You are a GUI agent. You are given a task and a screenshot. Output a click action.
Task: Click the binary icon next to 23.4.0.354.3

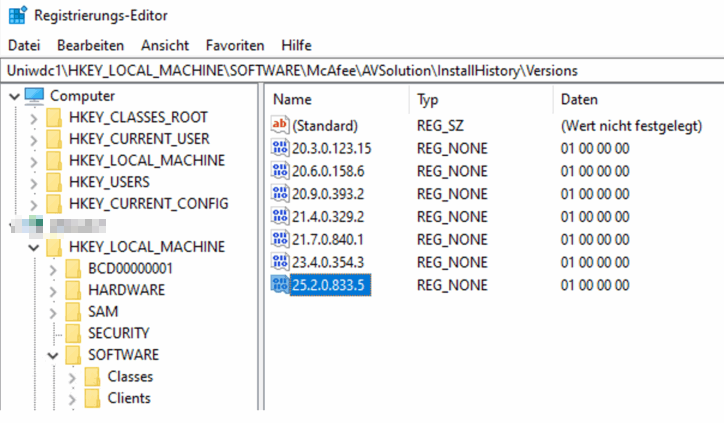(x=279, y=262)
